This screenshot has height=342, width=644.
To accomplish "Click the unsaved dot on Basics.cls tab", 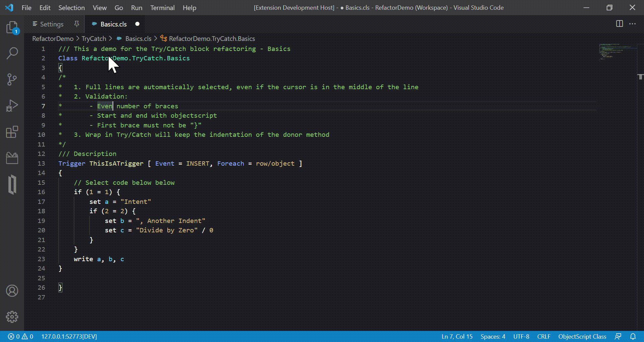I will pyautogui.click(x=137, y=24).
